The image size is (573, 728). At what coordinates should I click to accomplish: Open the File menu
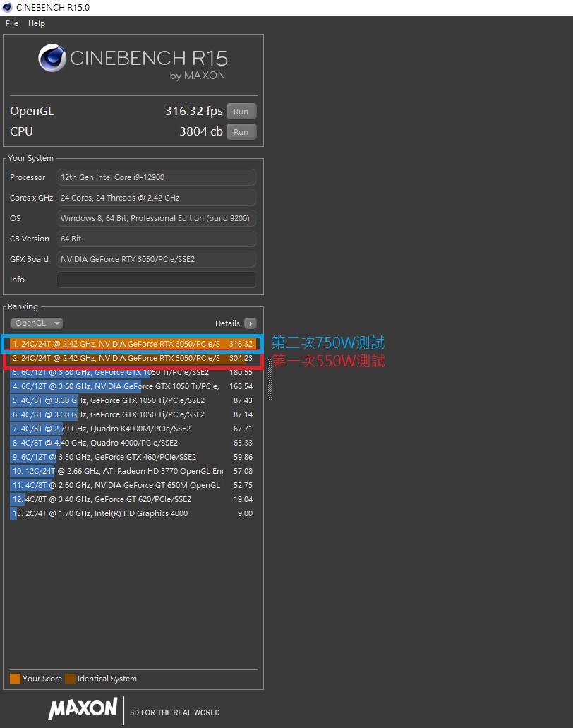pos(12,23)
